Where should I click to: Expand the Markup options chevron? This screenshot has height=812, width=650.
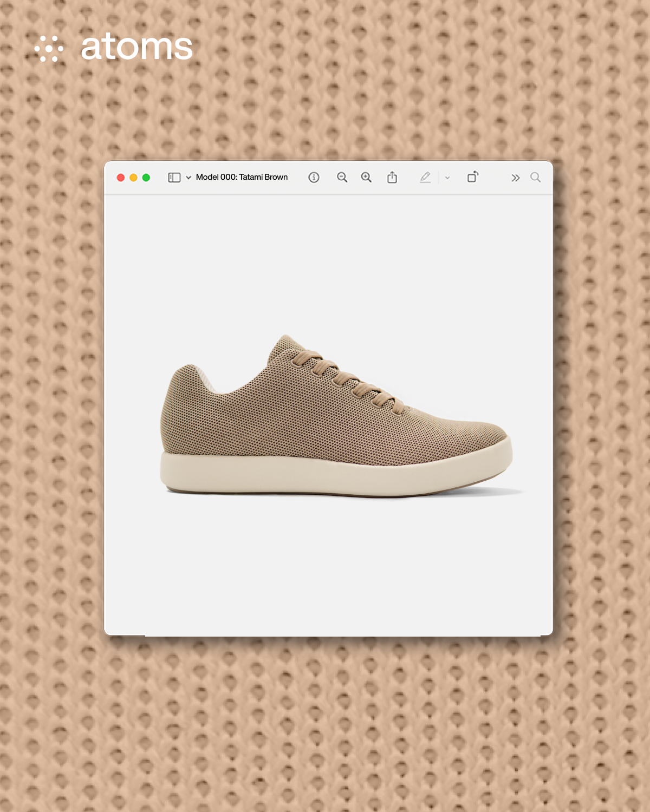pyautogui.click(x=447, y=178)
